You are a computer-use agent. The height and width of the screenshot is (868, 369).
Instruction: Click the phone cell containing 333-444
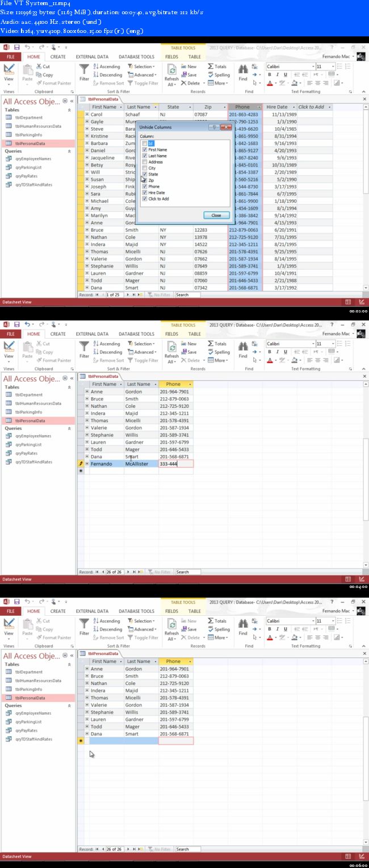tap(176, 464)
